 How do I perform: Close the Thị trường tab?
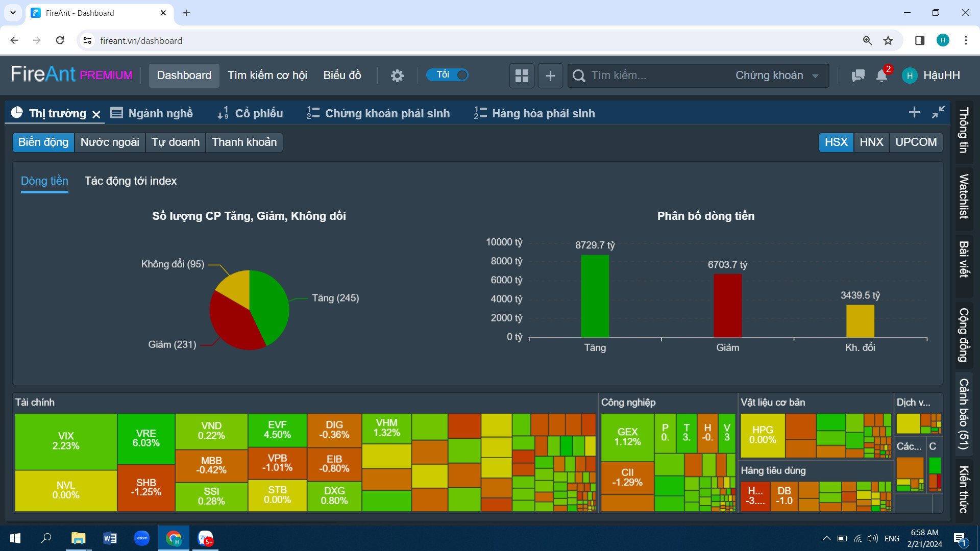click(x=96, y=114)
